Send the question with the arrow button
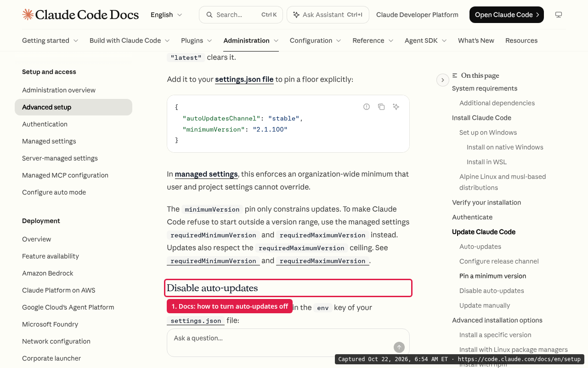 tap(399, 347)
